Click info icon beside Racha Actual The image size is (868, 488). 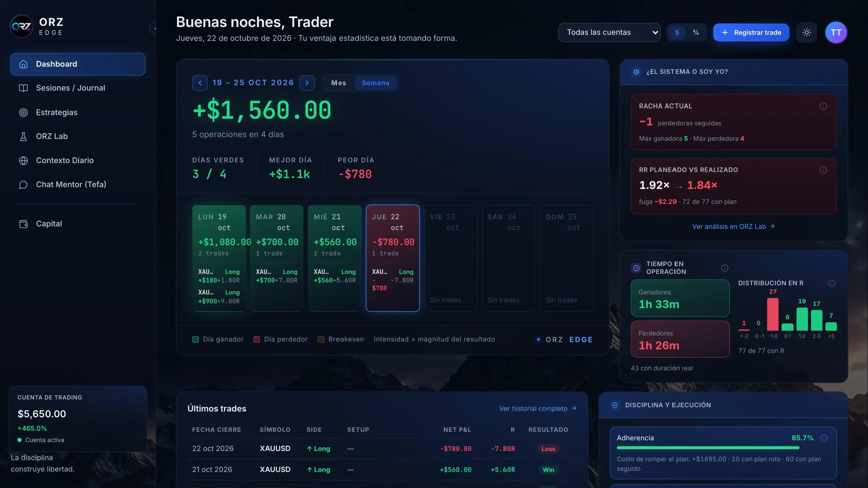pyautogui.click(x=823, y=106)
